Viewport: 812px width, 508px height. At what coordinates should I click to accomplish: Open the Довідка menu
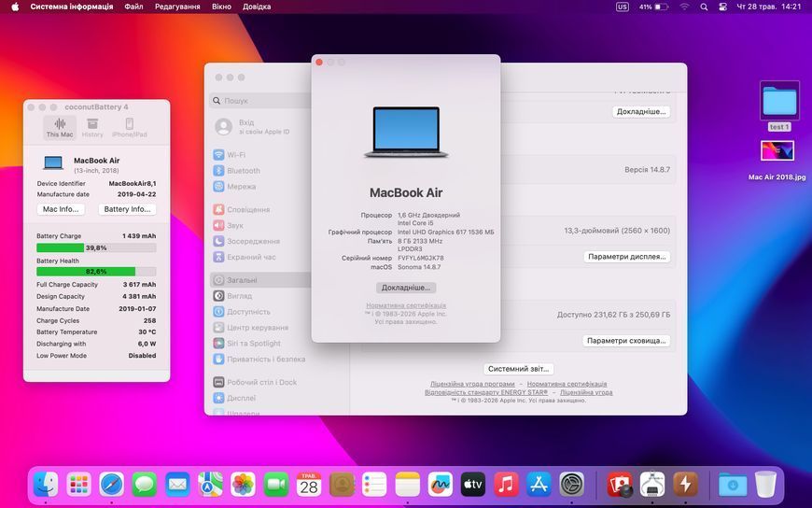[257, 7]
